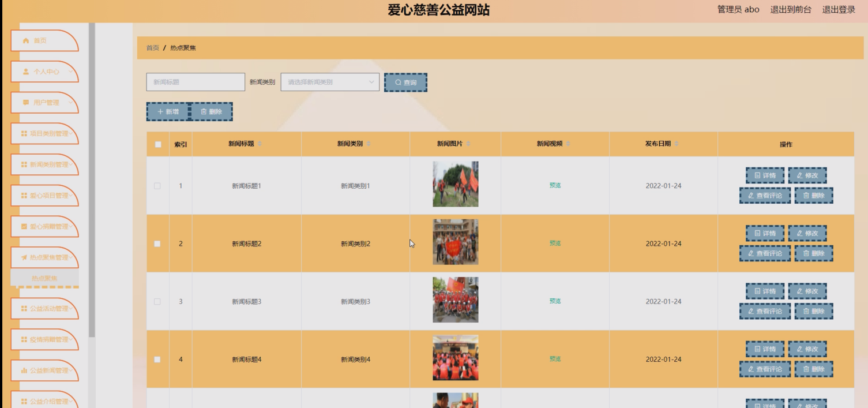Expand 新闻类别管理 using its chevron

coord(71,164)
